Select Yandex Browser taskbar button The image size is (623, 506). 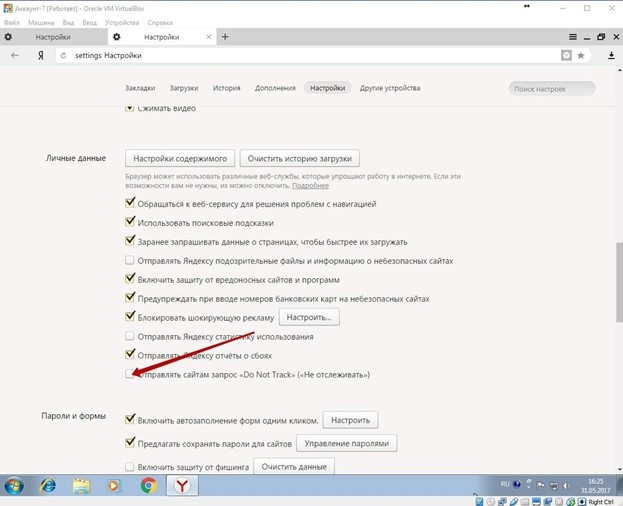pos(182,485)
